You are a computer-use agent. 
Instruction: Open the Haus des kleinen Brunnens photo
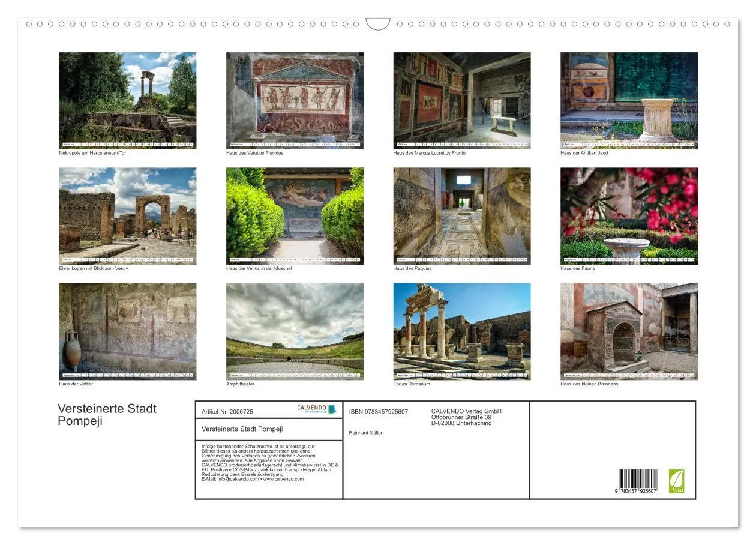(628, 330)
